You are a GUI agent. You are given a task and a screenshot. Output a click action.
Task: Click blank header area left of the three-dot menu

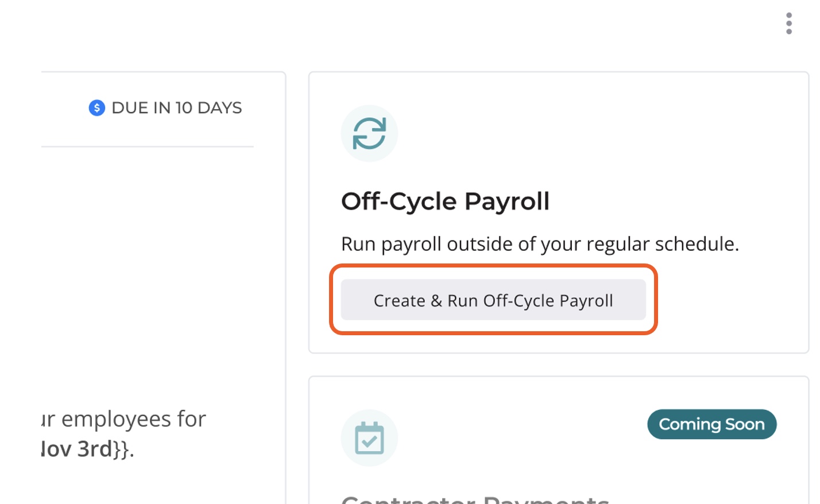coord(402,26)
